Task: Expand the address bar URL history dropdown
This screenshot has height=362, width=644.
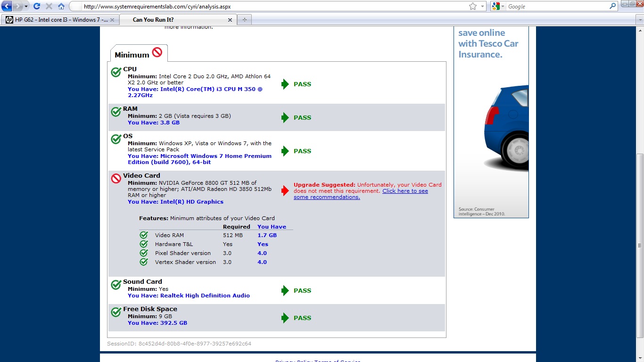Action: pos(483,7)
